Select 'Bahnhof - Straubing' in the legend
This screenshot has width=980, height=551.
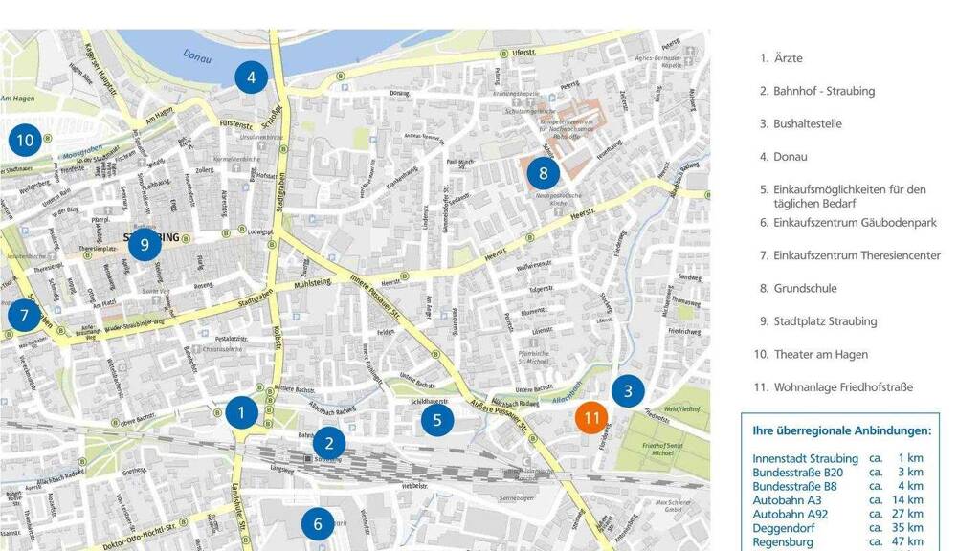(816, 91)
